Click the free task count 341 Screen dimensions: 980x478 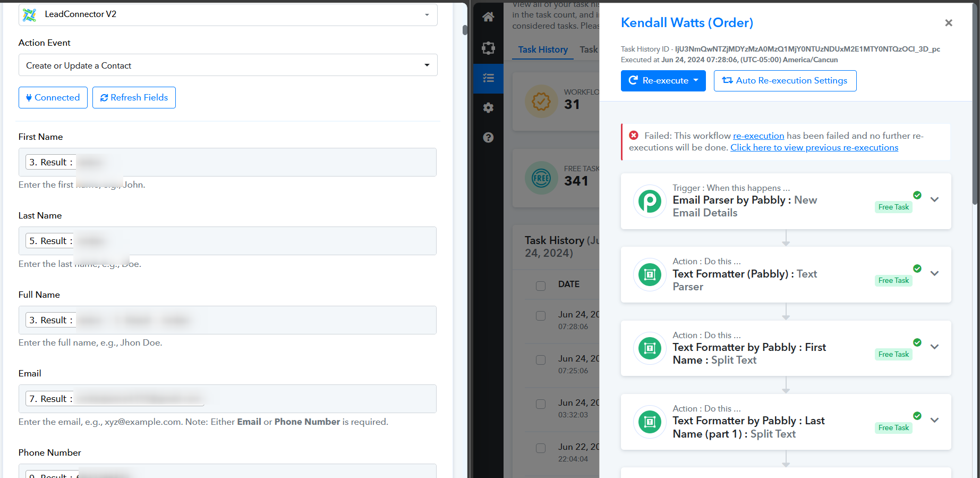coord(576,181)
